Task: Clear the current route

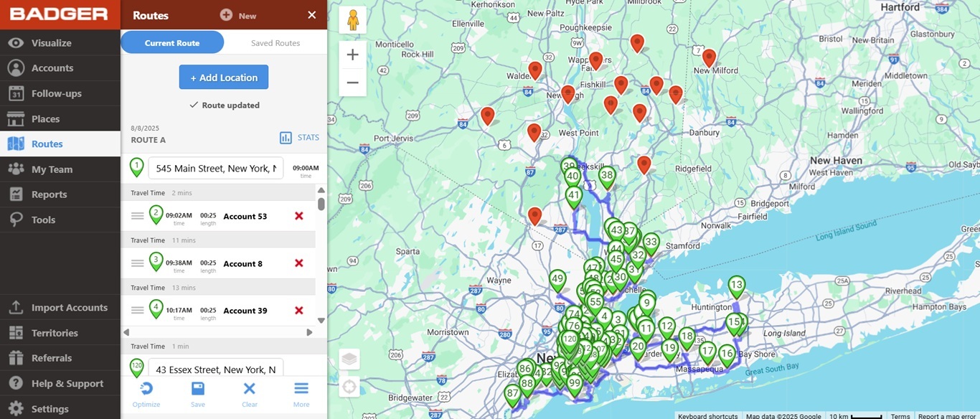Action: click(250, 394)
